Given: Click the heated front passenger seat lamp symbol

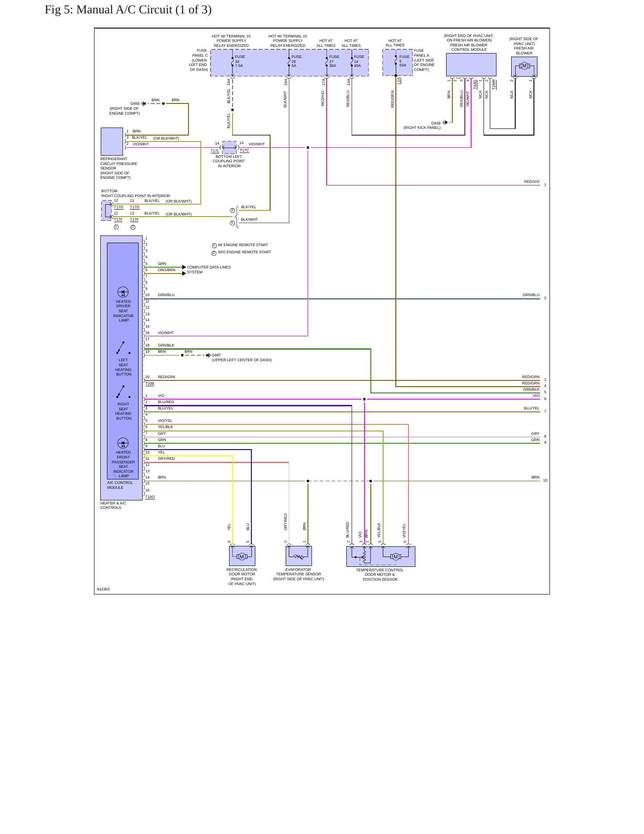Looking at the screenshot, I should tap(123, 443).
